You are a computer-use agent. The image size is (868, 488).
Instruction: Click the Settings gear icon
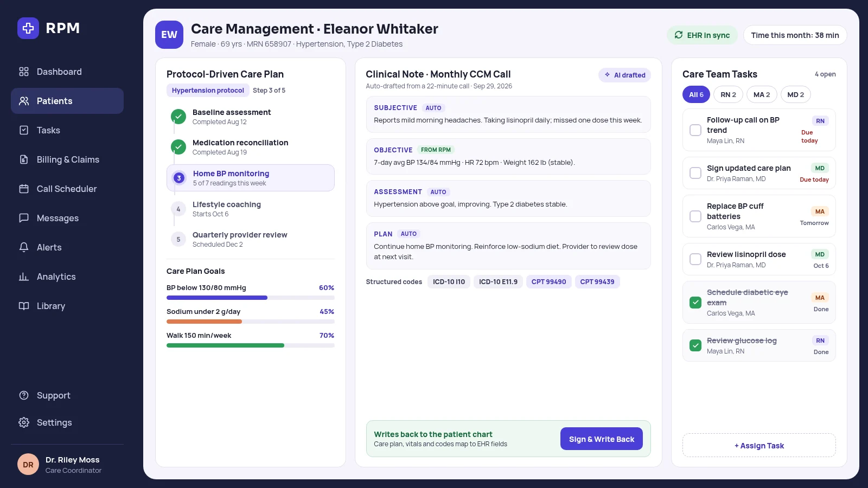tap(24, 422)
